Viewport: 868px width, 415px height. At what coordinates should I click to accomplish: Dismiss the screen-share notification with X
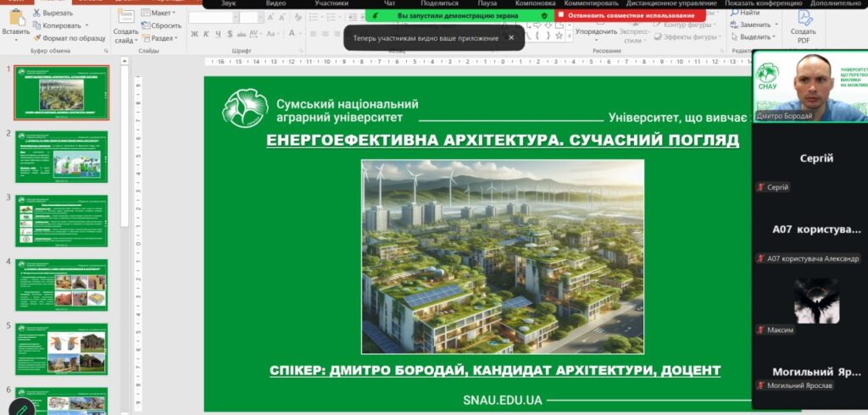(510, 37)
